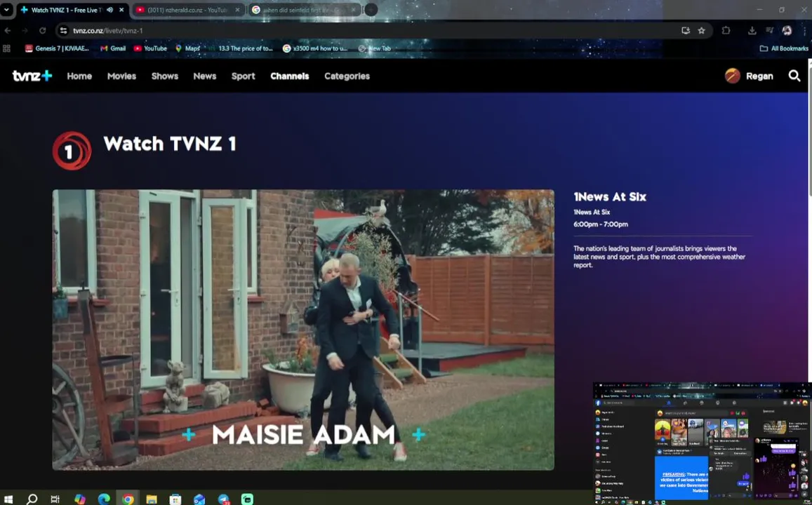812x505 pixels.
Task: Open the Channels section
Action: pos(289,76)
